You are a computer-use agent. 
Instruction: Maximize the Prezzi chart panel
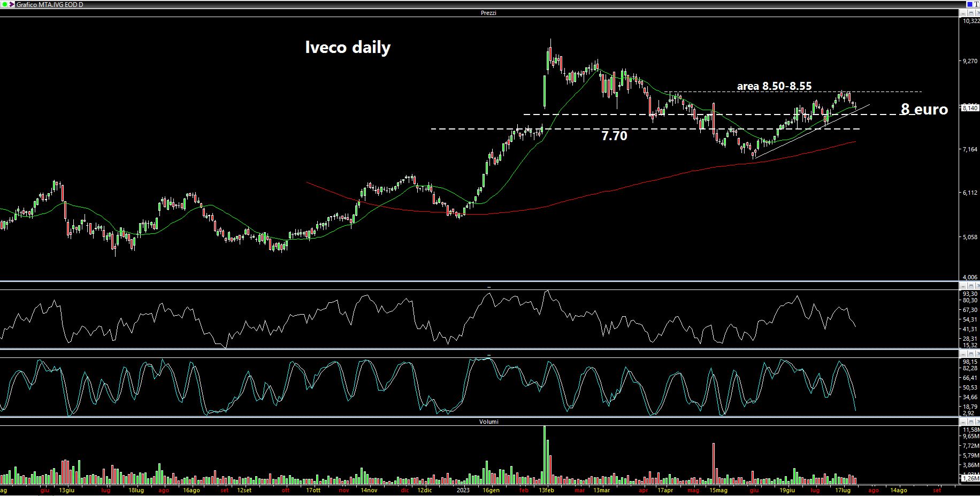tap(971, 13)
